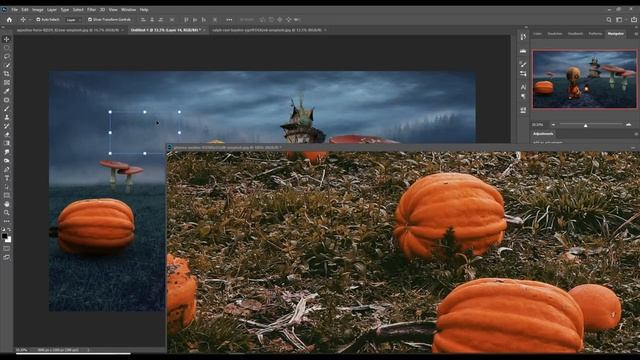Align left edges in options bar
This screenshot has width=640, height=360.
pyautogui.click(x=143, y=20)
